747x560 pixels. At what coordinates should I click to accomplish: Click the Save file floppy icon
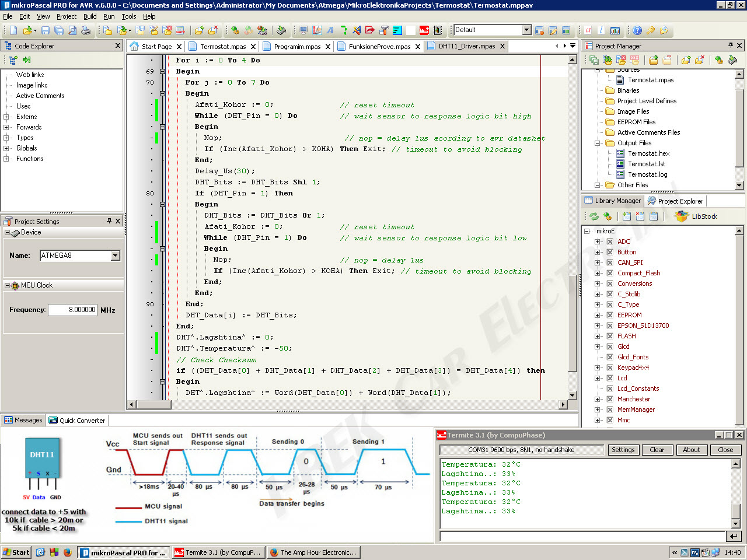tap(46, 30)
